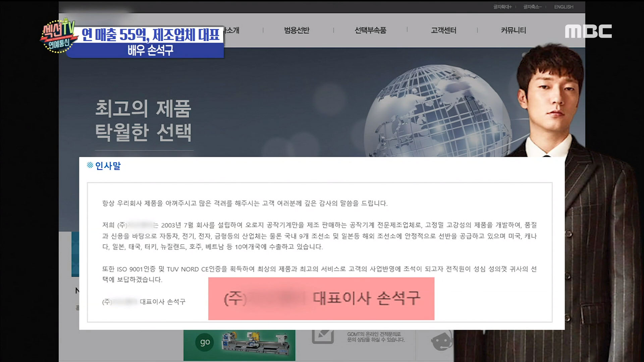Enlarge text with the 글자확대+ control

[x=503, y=7]
